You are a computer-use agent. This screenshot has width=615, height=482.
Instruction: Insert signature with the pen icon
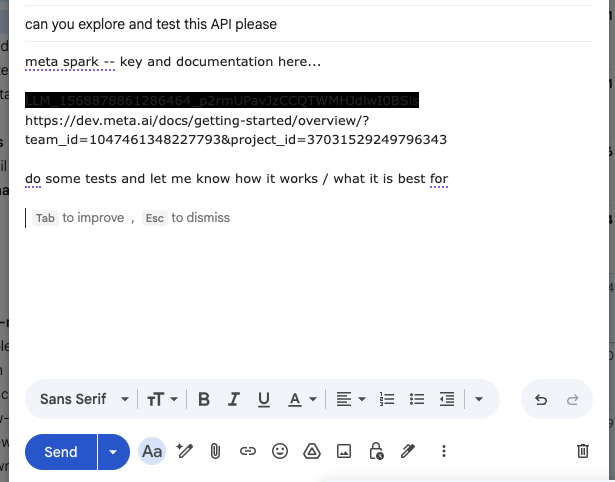point(408,451)
